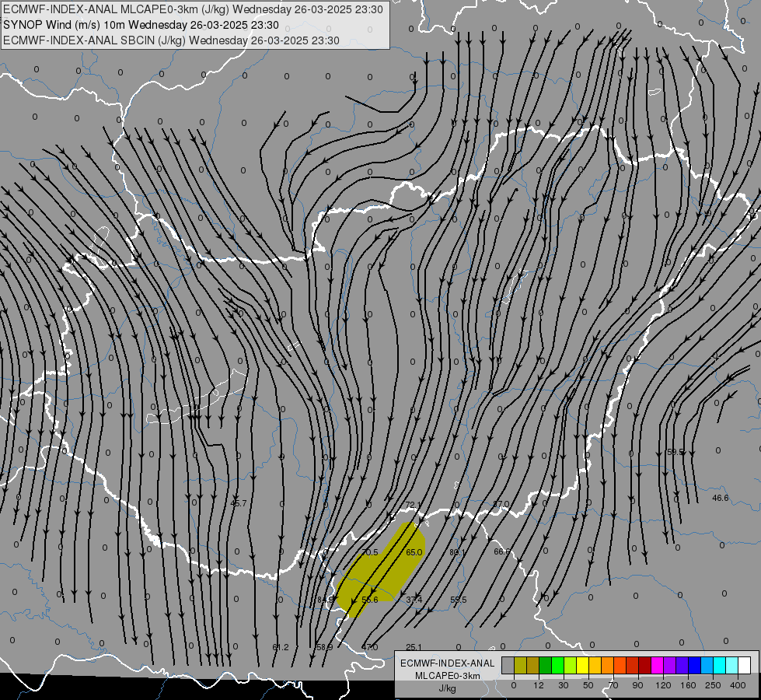
Task: Select the olive-yellow swatch above legend label 0
Action: [520, 665]
